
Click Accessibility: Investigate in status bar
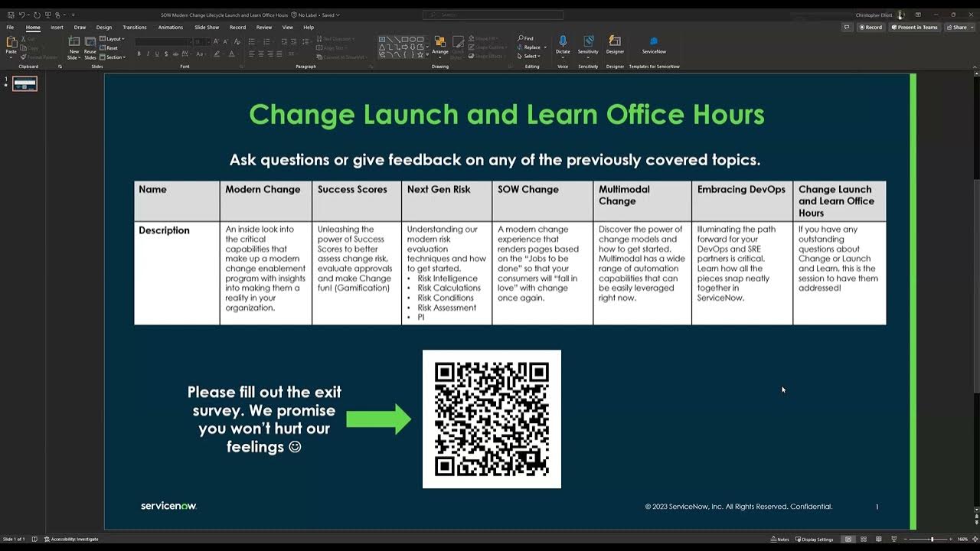pyautogui.click(x=71, y=539)
